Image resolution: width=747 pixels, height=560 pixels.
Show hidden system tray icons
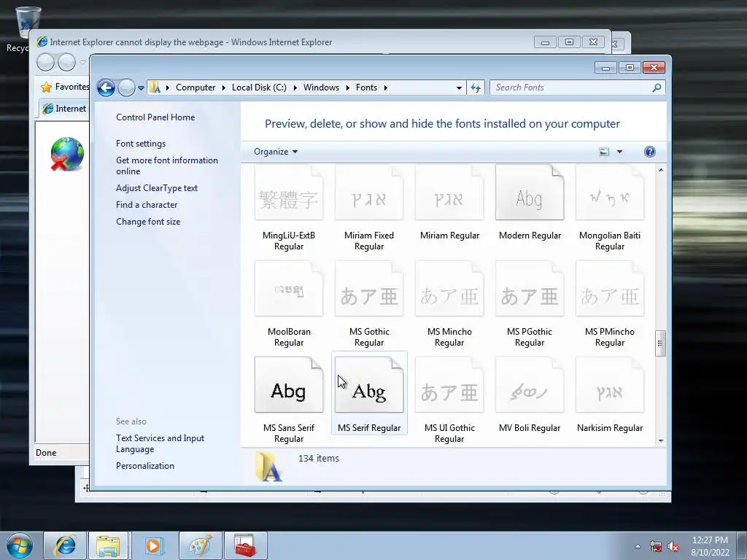pos(638,547)
